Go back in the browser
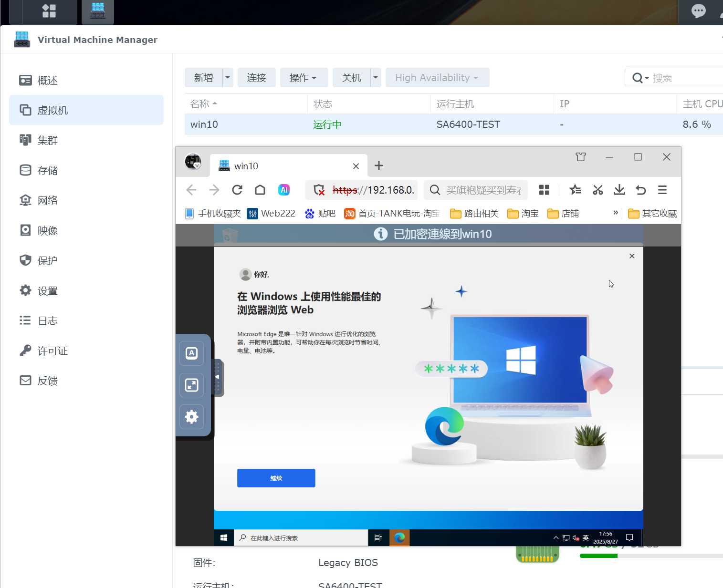Viewport: 723px width, 588px height. [x=191, y=190]
